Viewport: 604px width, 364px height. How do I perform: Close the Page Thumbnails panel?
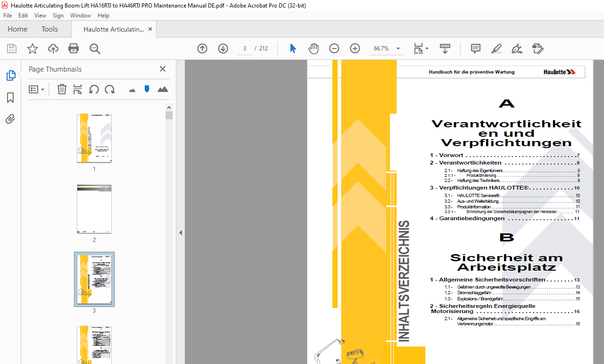tap(163, 69)
